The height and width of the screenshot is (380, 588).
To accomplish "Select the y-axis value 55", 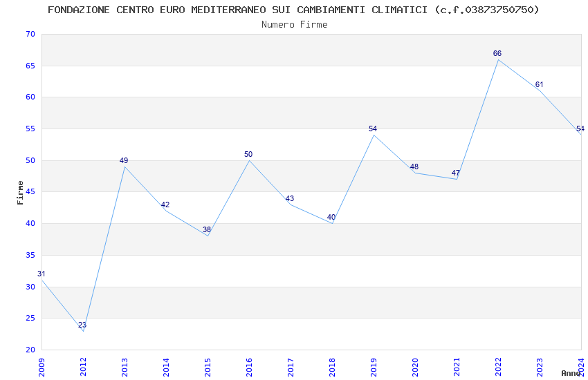I will [x=30, y=129].
